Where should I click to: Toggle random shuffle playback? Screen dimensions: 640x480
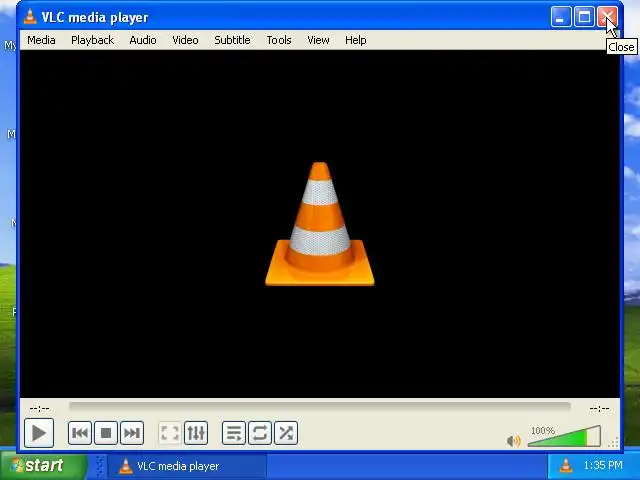(x=286, y=433)
